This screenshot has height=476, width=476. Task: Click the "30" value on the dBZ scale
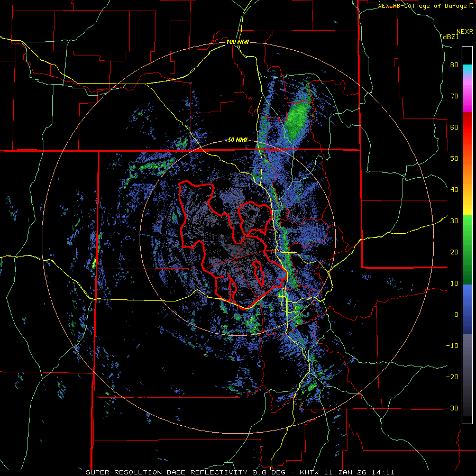454,221
